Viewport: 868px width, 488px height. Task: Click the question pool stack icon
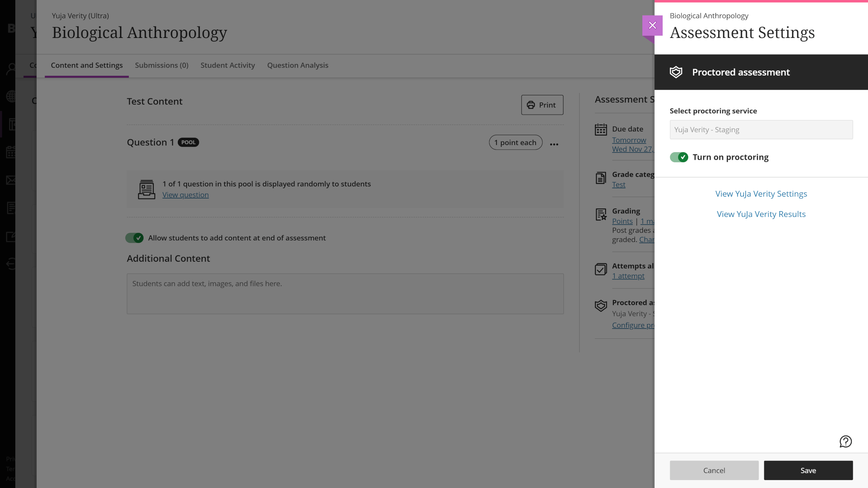(x=146, y=188)
